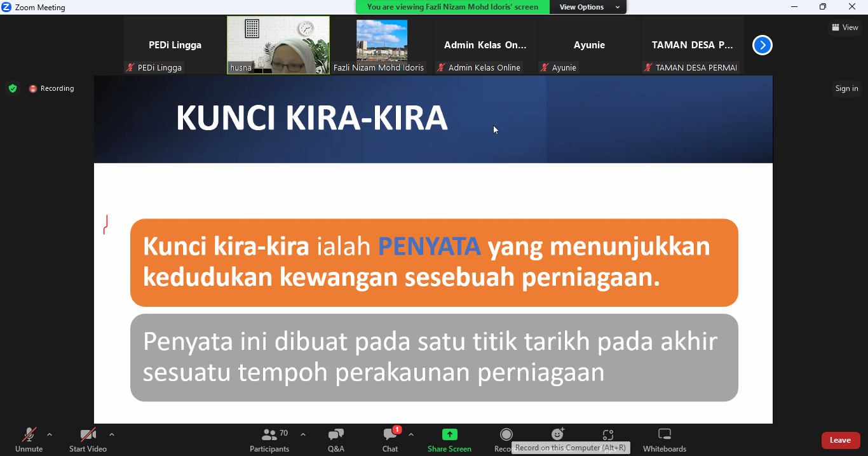Expand audio options caret beside Unmute
This screenshot has width=868, height=456.
pyautogui.click(x=50, y=435)
